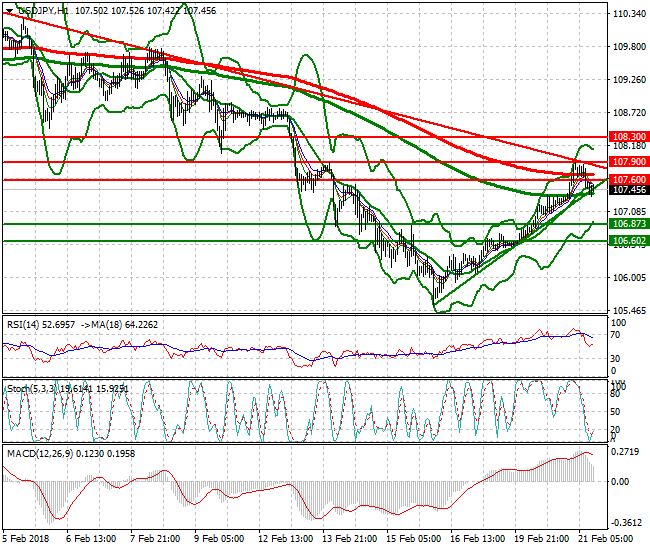This screenshot has width=650, height=550.
Task: Click the chart dropdown triangle beside USDJPY,H1
Action: (10, 11)
